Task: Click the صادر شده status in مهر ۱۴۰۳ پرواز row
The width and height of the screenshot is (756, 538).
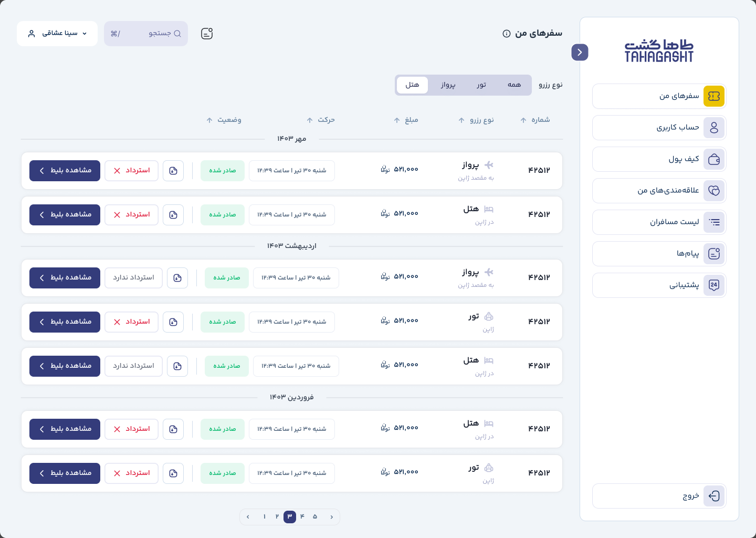Action: coord(223,171)
